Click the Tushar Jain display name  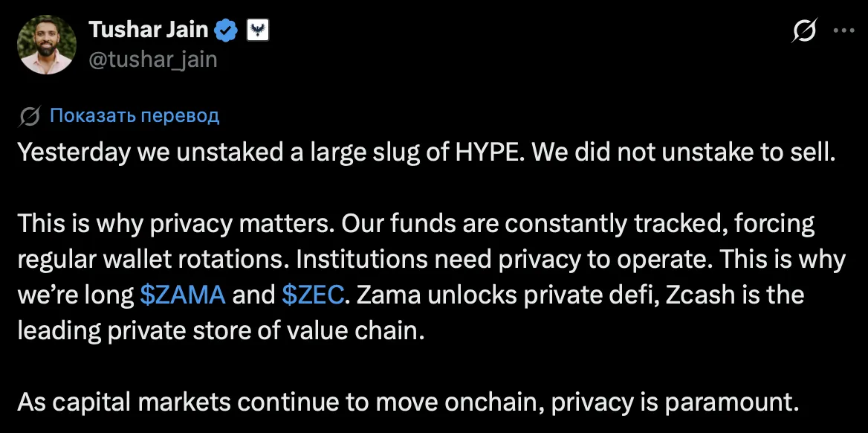[x=149, y=30]
